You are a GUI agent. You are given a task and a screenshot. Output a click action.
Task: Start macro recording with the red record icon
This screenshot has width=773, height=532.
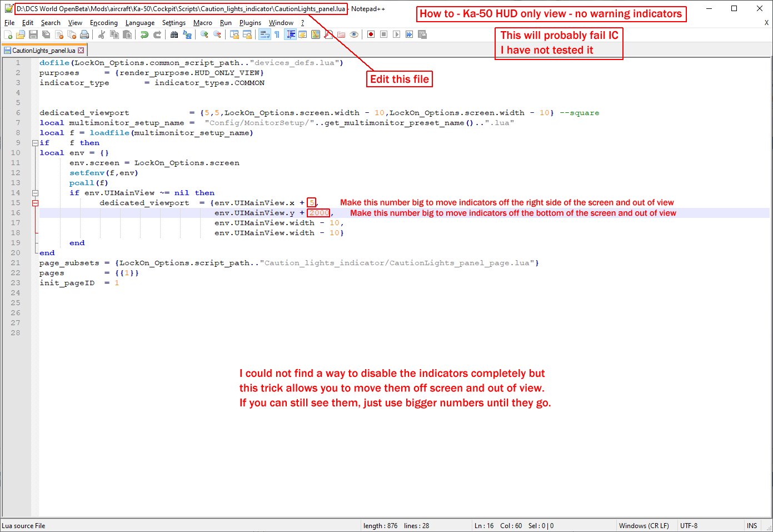371,34
